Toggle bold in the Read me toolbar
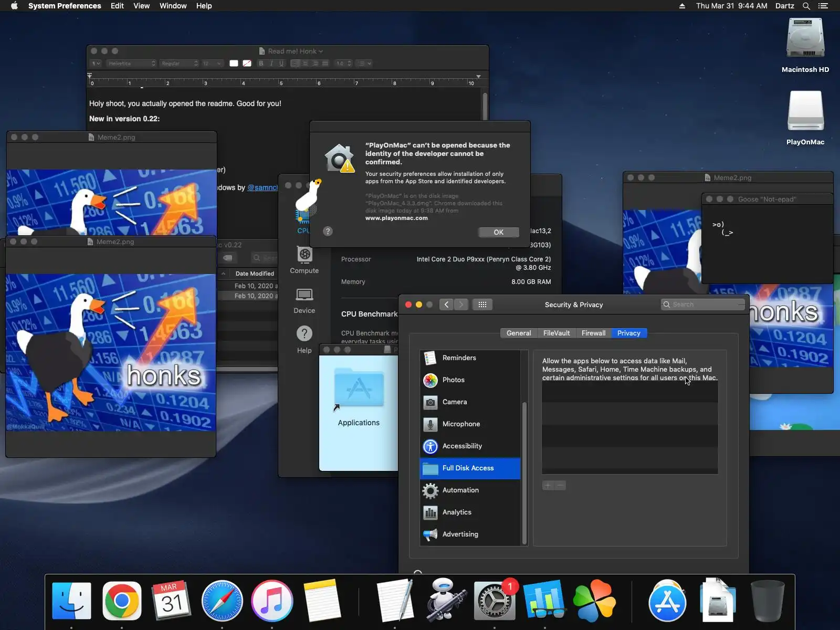The height and width of the screenshot is (630, 840). tap(261, 64)
